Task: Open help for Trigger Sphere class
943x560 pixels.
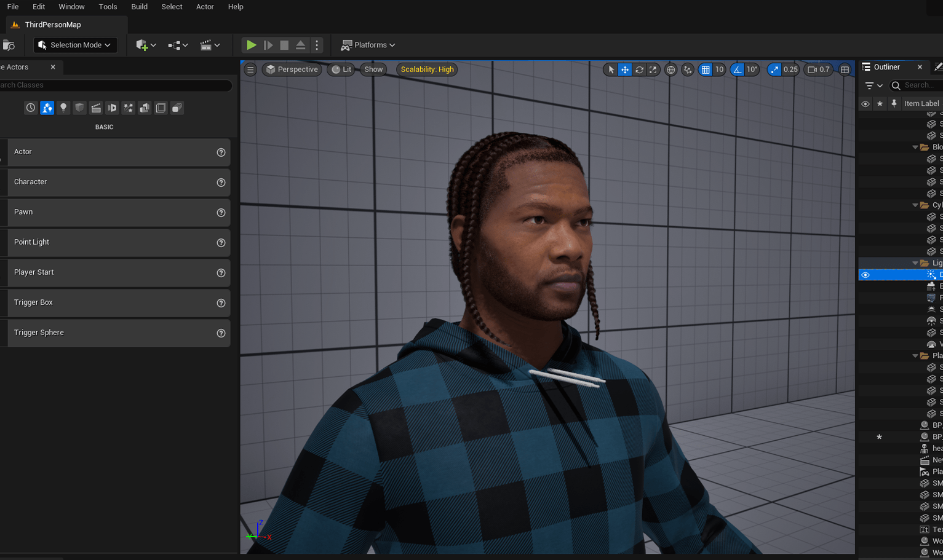Action: click(x=221, y=333)
